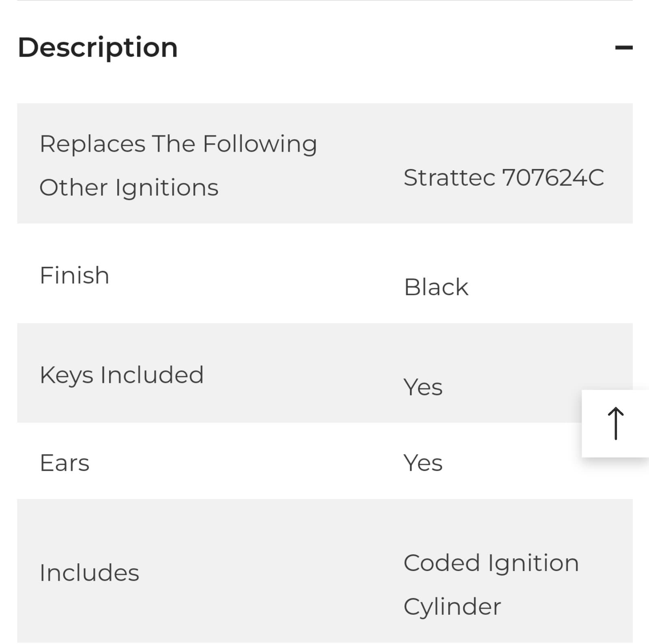Collapse the Description section via minus icon
This screenshot has width=649, height=644.
(623, 48)
